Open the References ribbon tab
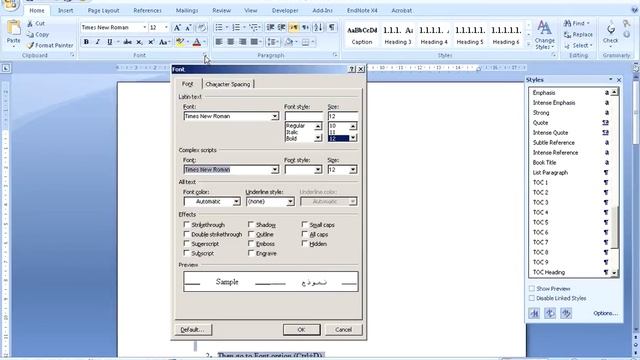 tap(147, 11)
